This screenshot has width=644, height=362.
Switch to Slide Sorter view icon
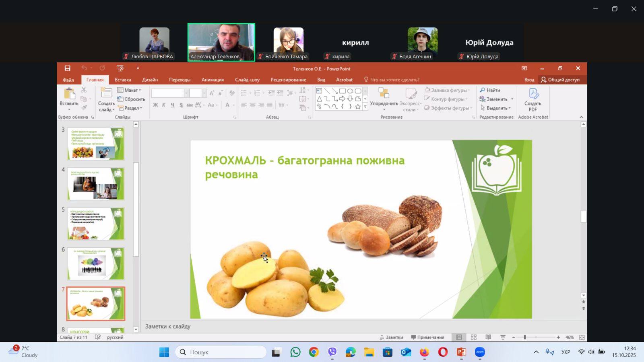[474, 337]
